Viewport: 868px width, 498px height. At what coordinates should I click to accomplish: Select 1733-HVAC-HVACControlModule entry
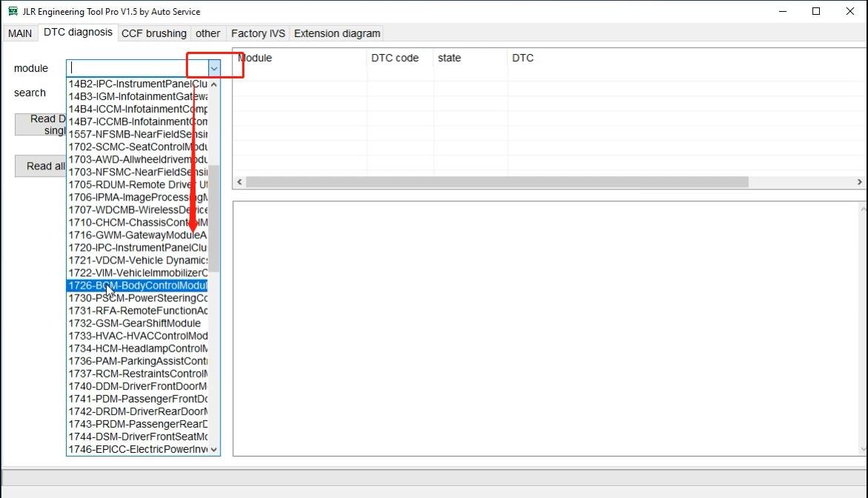pos(137,336)
